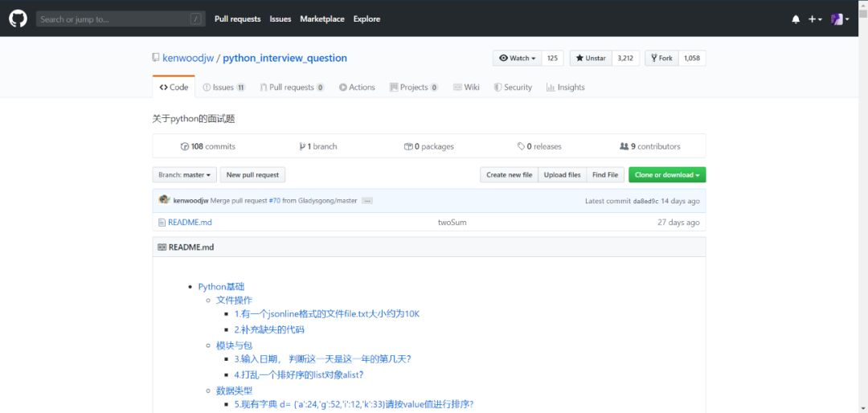This screenshot has height=413, width=868.
Task: Switch to the Security tab
Action: point(513,87)
